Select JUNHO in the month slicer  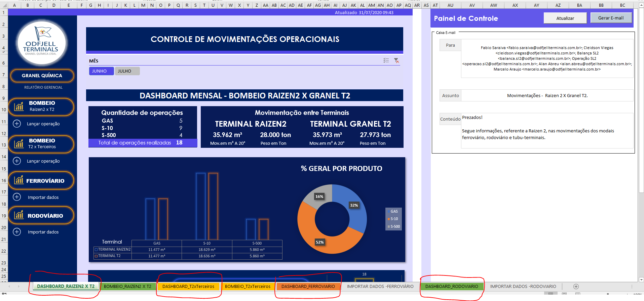click(101, 71)
